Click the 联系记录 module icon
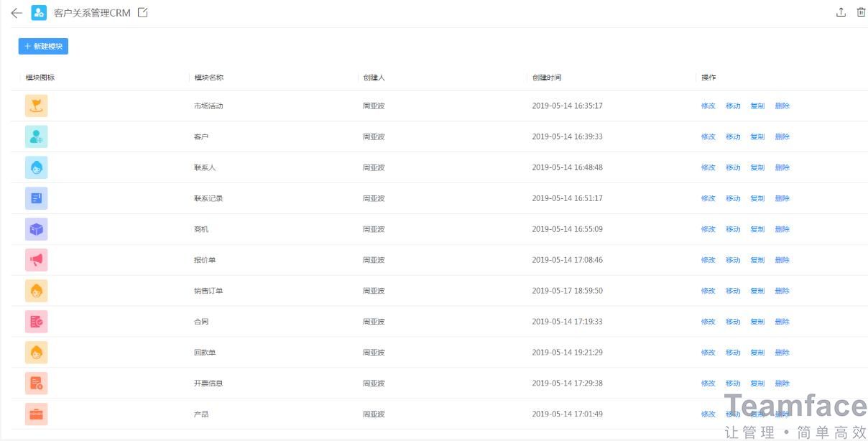Image resolution: width=868 pixels, height=441 pixels. click(36, 198)
